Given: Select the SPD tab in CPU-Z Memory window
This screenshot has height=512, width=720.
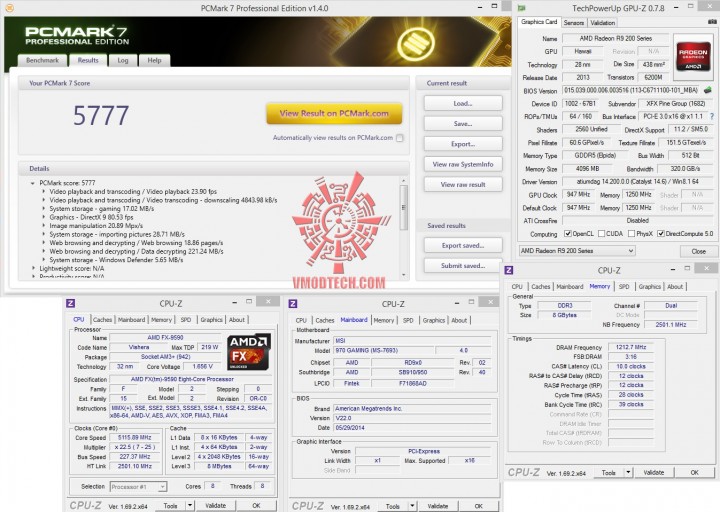Looking at the screenshot, I should [x=624, y=287].
